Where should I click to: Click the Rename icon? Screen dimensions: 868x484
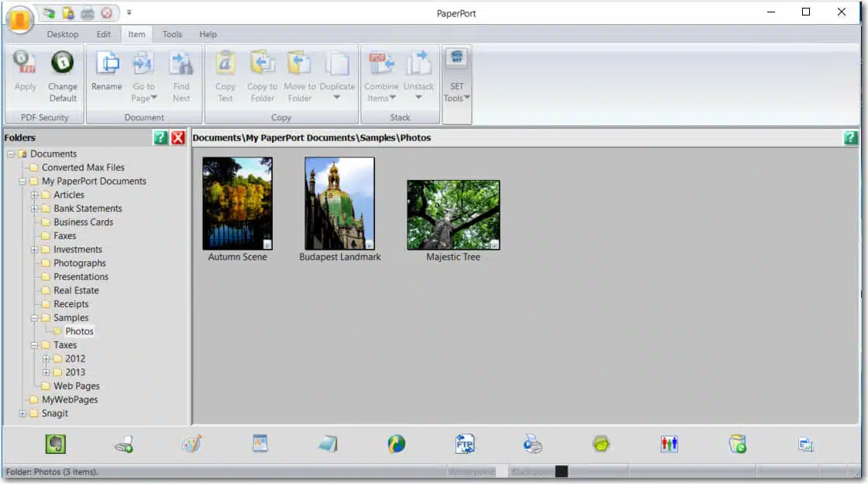point(107,63)
